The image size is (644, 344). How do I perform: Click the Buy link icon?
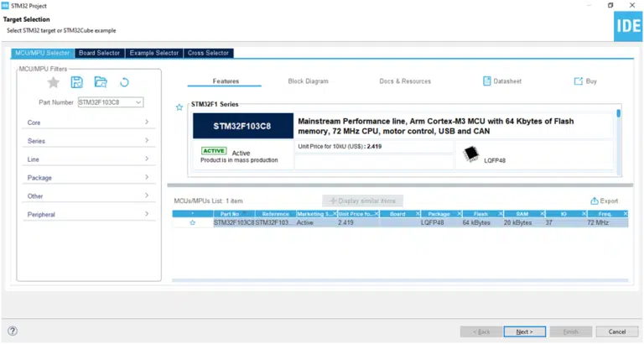tap(579, 81)
